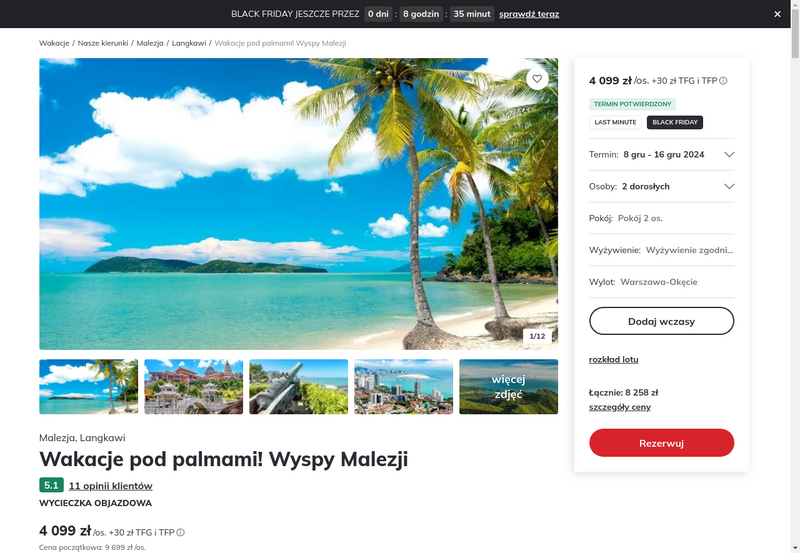Open Malezja breadcrumb link
The width and height of the screenshot is (800, 553).
click(150, 43)
